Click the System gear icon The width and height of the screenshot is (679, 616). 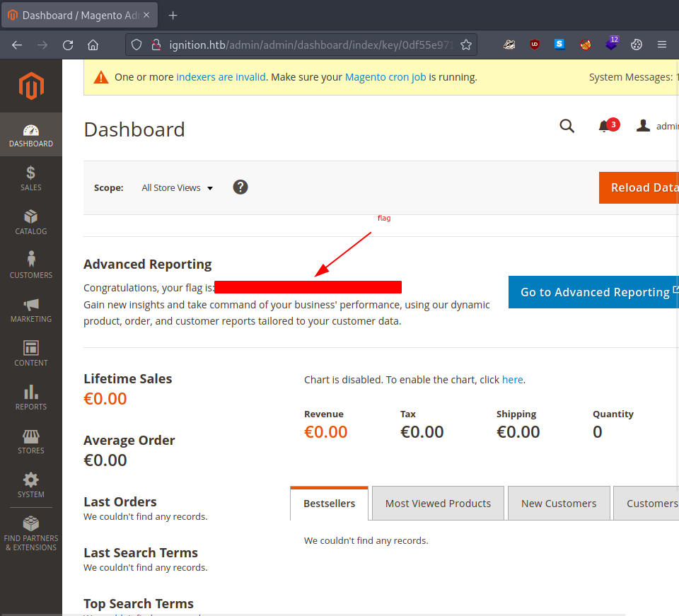click(x=30, y=484)
